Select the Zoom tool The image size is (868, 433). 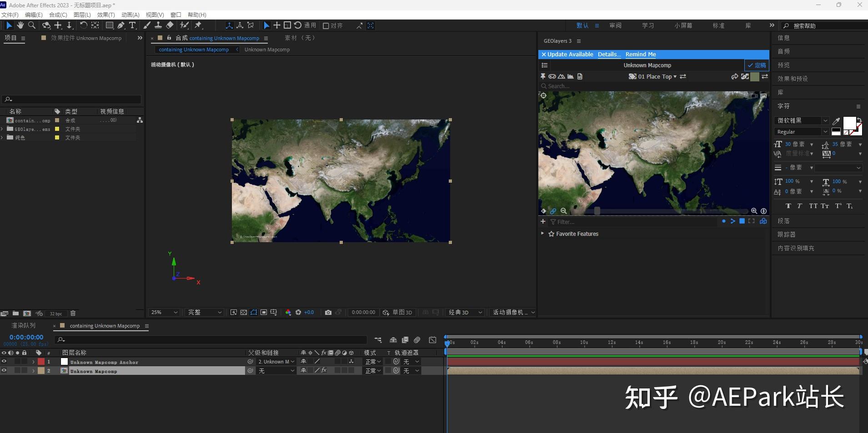(32, 25)
